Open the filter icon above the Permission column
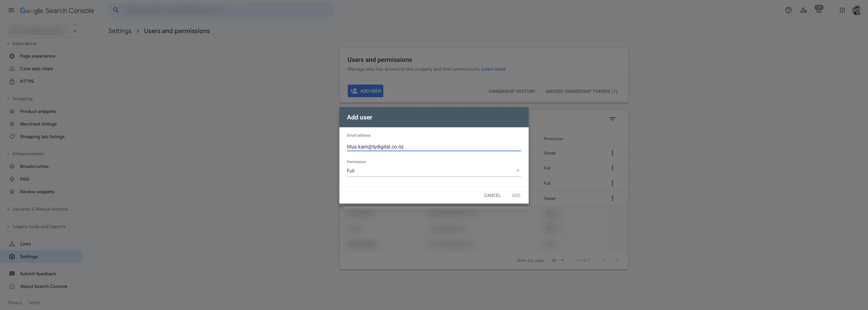The width and height of the screenshot is (868, 310). pyautogui.click(x=612, y=119)
